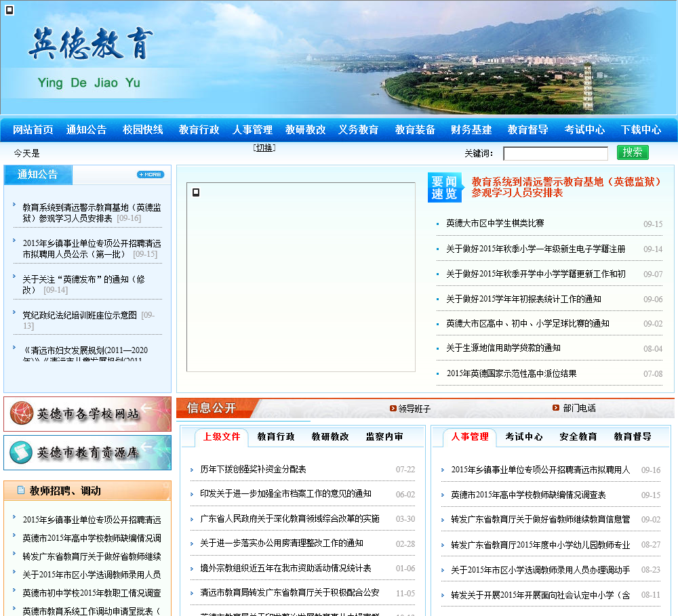
Task: Switch to the 考试中心 tab in 信息公开
Action: 524,436
